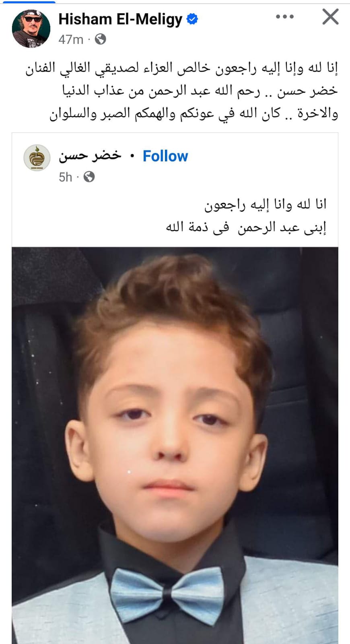Image resolution: width=350 pixels, height=644 pixels.
Task: Click the shared post's Arabic caption text
Action: 246,216
